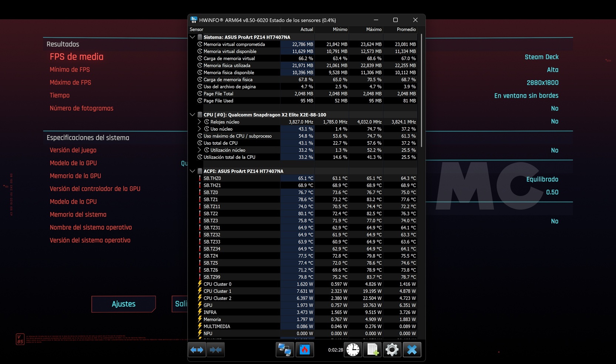Expand the Relojes núcleo row
Viewport: 616px width, 364px height.
(x=199, y=122)
